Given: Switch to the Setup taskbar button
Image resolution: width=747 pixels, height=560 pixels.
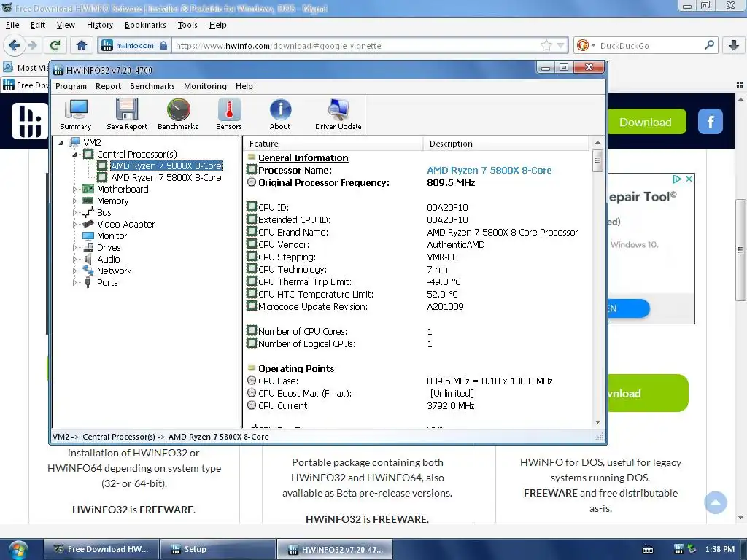Looking at the screenshot, I should click(x=217, y=549).
